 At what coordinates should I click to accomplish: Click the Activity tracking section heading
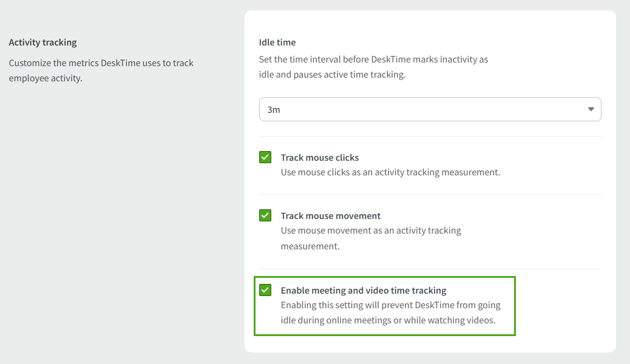click(42, 42)
